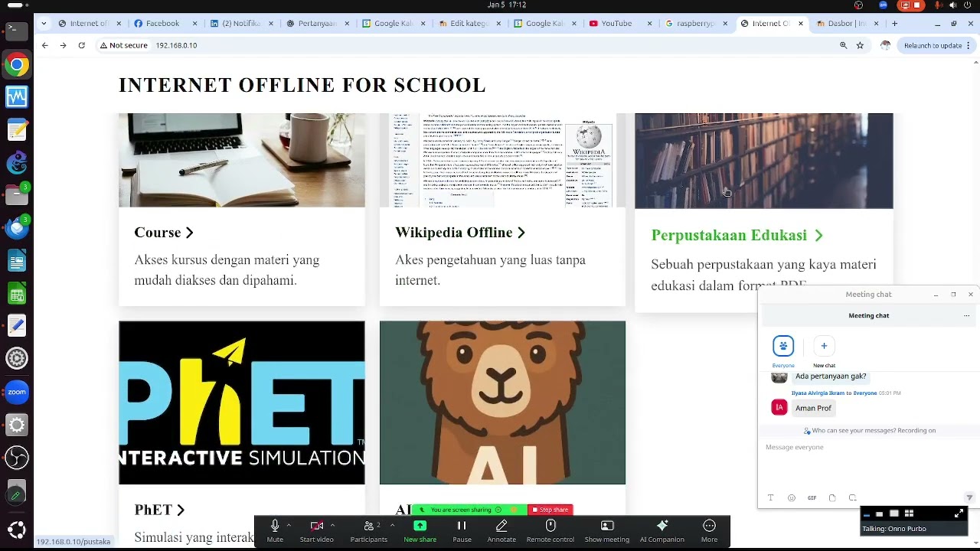Attach a file in chat
Viewport: 980px width, 551px height.
pos(832,497)
